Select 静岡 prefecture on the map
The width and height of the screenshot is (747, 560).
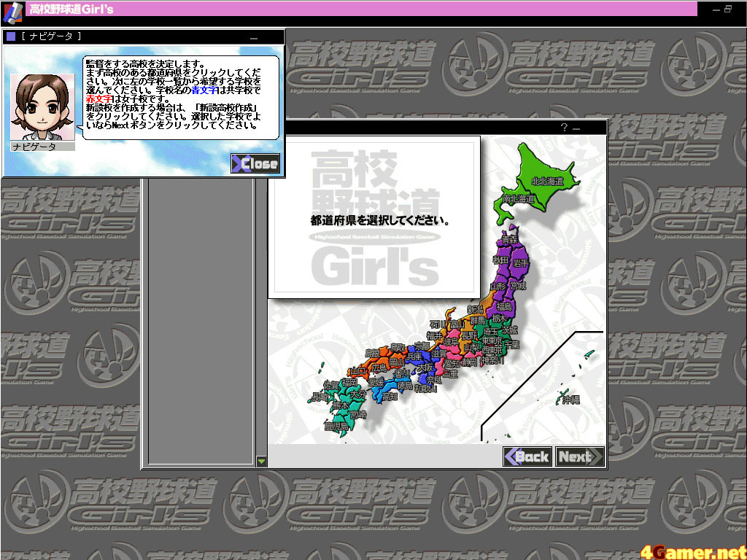coord(469,362)
